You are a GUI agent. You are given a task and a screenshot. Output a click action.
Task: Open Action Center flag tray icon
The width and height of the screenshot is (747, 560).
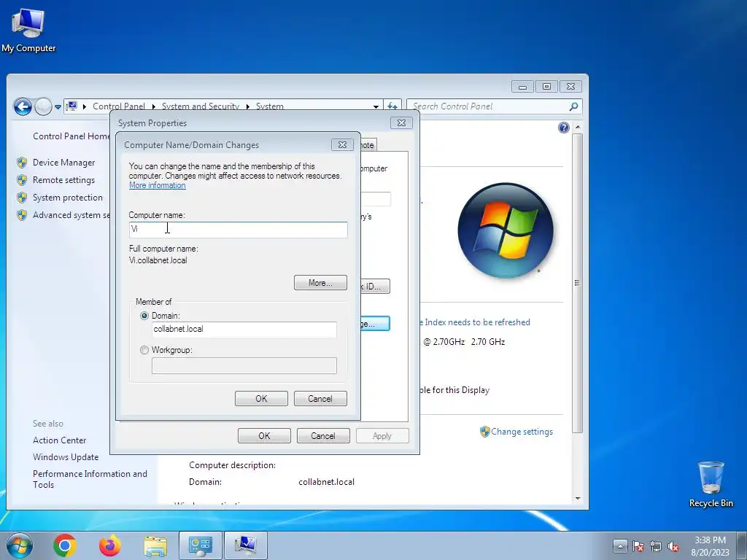638,546
